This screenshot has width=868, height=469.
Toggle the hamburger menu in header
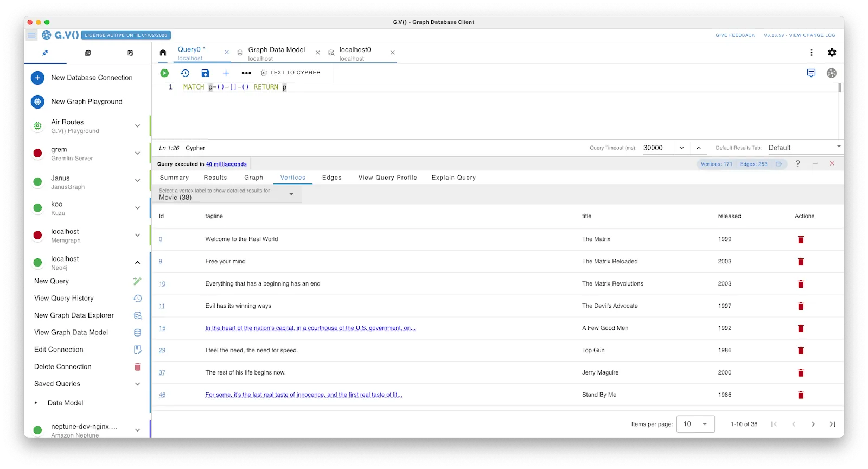coord(31,35)
